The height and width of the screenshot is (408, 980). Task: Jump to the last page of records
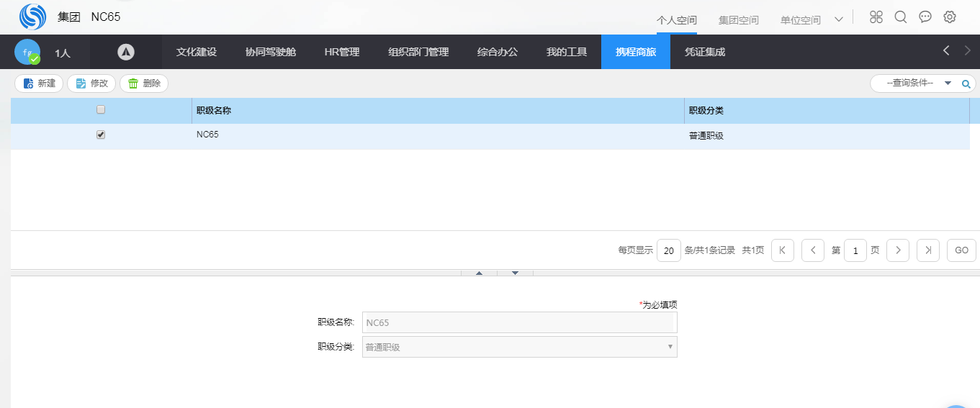pyautogui.click(x=927, y=250)
